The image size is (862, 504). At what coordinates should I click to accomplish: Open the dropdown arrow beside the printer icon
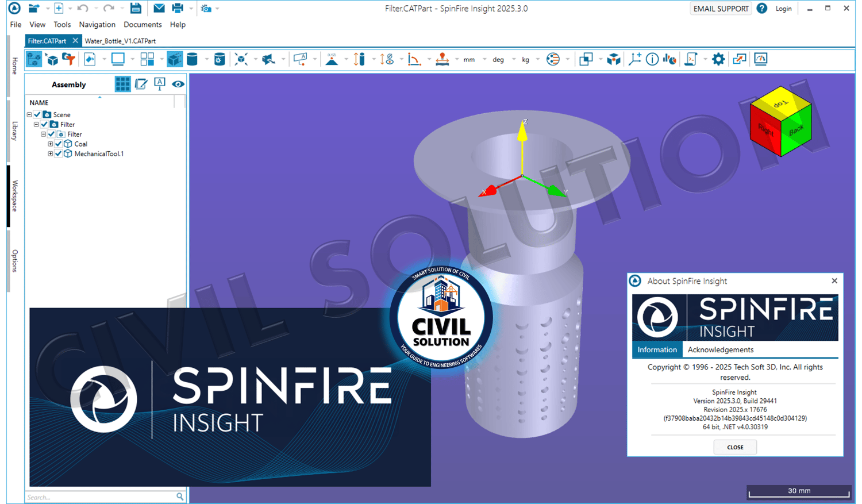click(x=191, y=9)
